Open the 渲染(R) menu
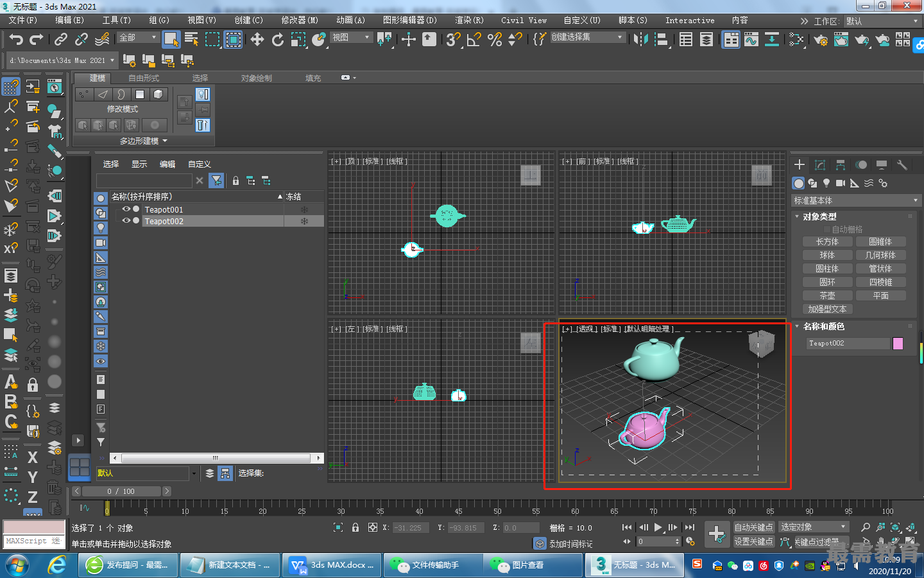 click(469, 21)
